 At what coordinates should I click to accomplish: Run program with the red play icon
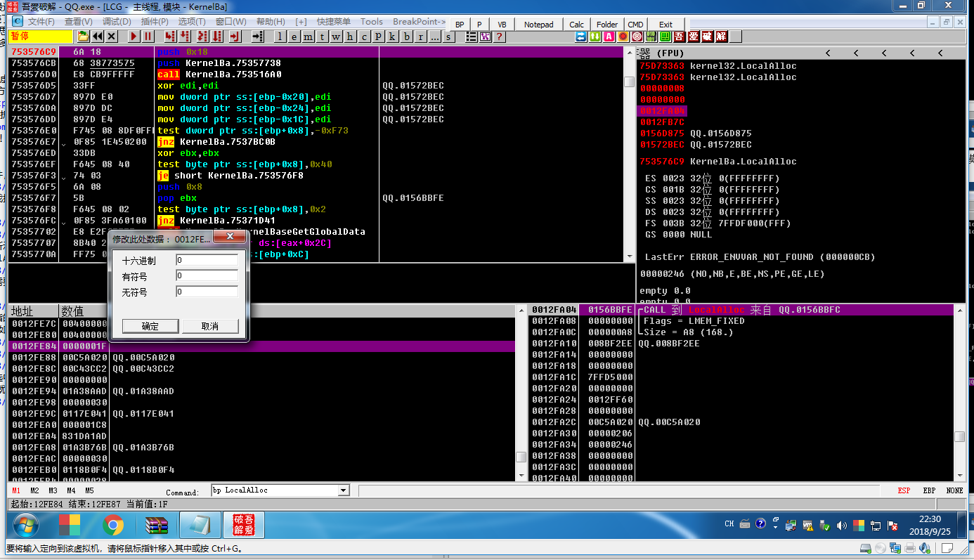pyautogui.click(x=134, y=36)
